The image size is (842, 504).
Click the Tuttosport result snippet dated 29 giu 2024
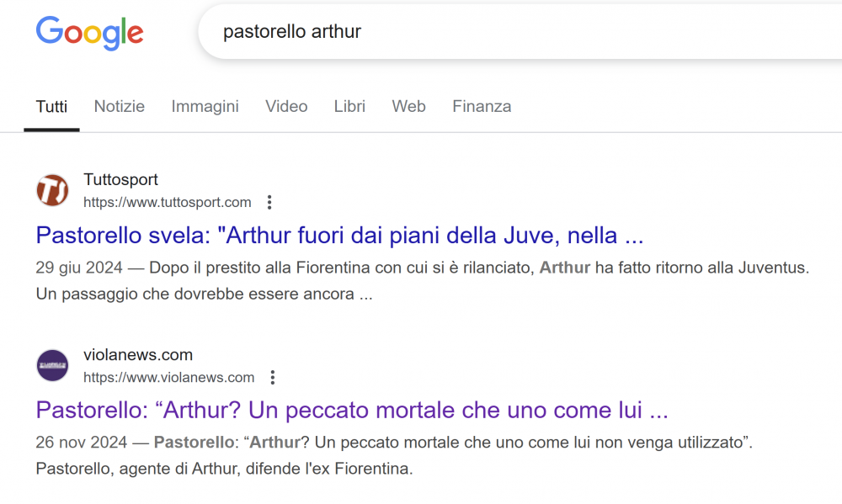423,281
